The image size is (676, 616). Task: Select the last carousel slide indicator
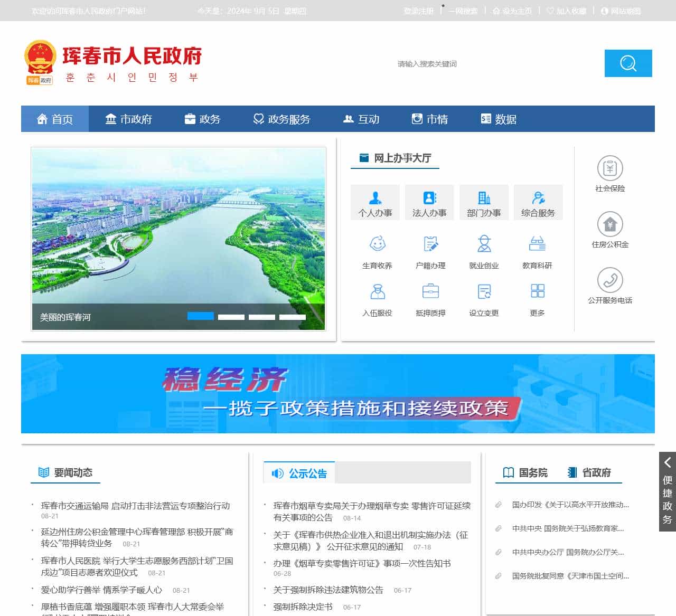pos(293,317)
